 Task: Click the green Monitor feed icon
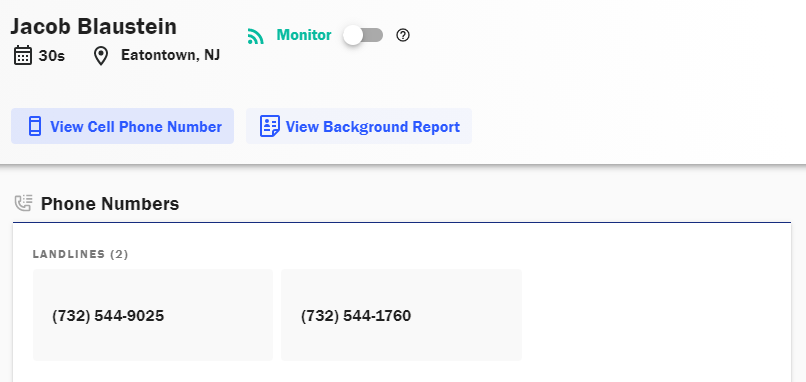tap(255, 36)
